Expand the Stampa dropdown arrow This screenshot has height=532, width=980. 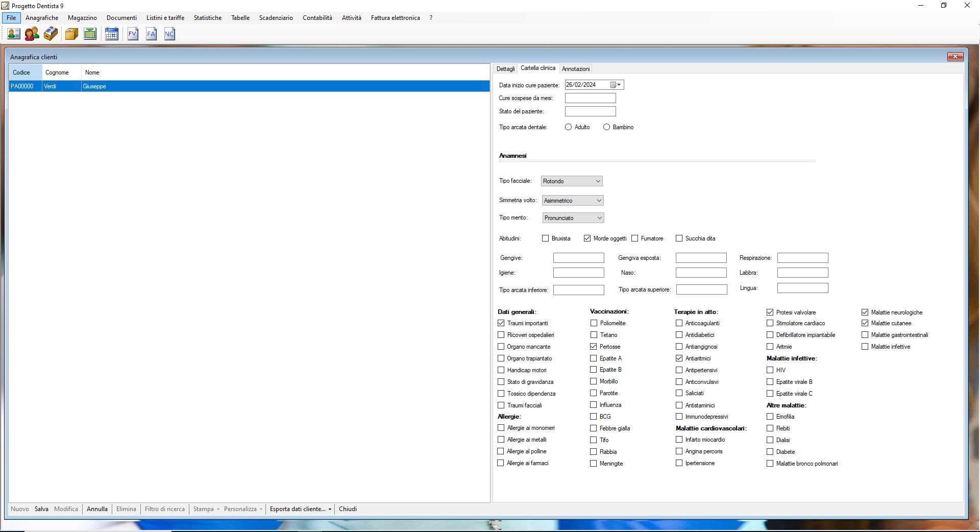[218, 510]
